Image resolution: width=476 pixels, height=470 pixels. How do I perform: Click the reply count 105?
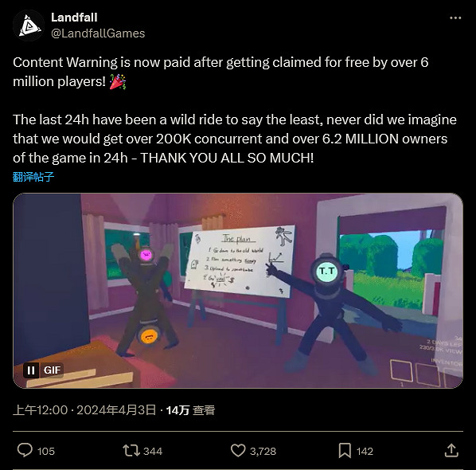coord(46,451)
